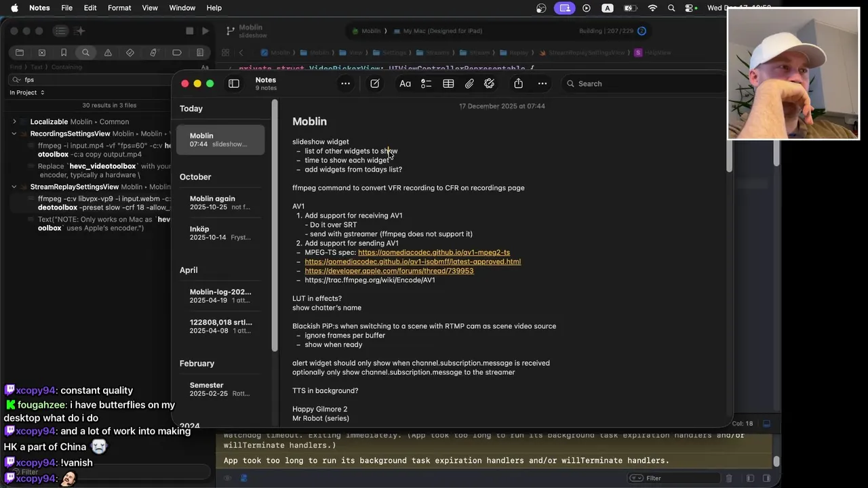Open Spotlight search in menu bar
Screen dimensions: 868x488
[x=671, y=8]
